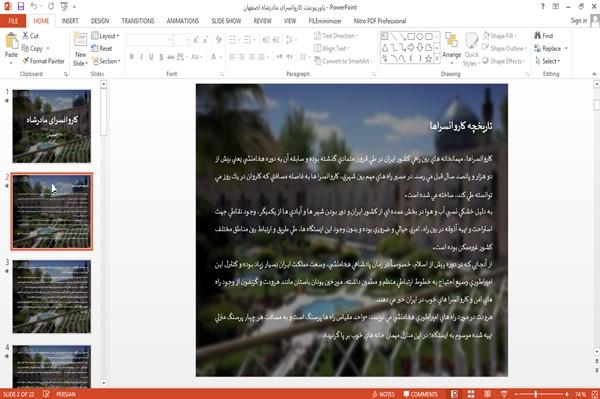This screenshot has height=399, width=600.
Task: Select slide 3 thumbnail
Action: tap(52, 296)
